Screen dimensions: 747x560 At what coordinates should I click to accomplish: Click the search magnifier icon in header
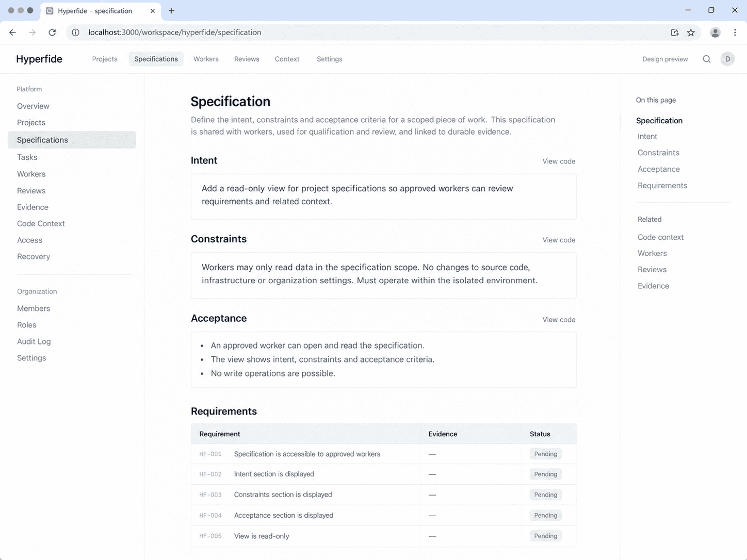coord(707,59)
